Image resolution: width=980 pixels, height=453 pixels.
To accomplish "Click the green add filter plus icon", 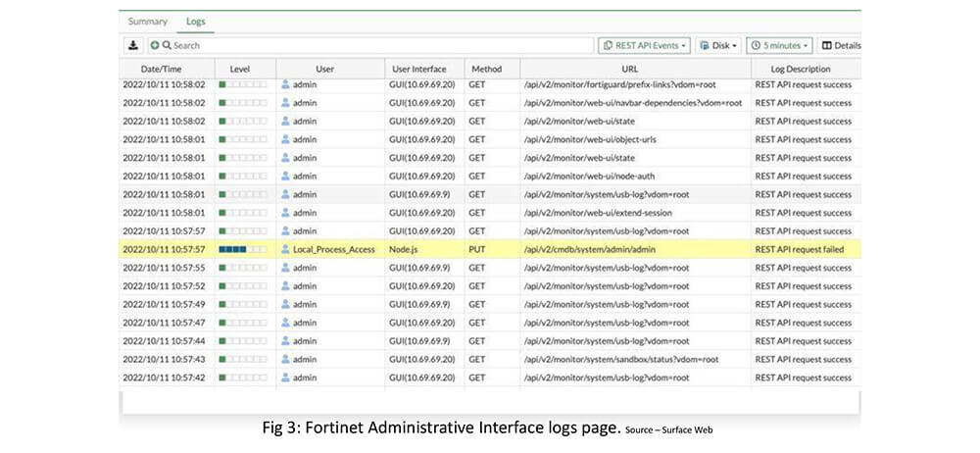I will [x=155, y=45].
